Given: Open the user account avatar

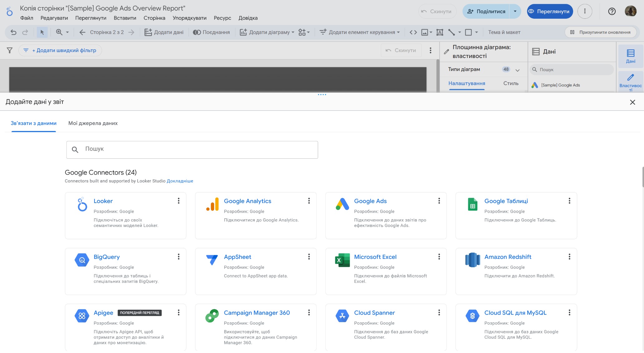Looking at the screenshot, I should [x=631, y=11].
